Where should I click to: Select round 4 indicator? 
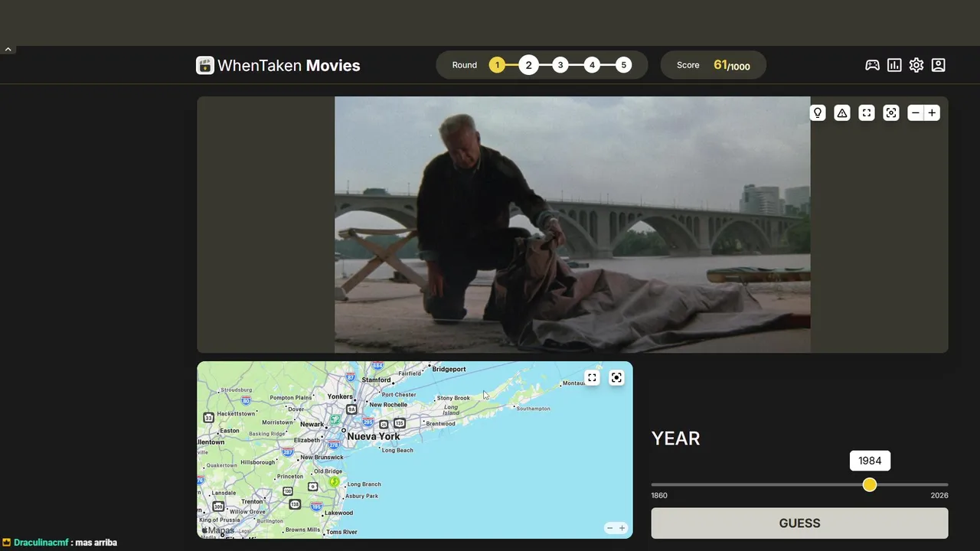pyautogui.click(x=592, y=65)
